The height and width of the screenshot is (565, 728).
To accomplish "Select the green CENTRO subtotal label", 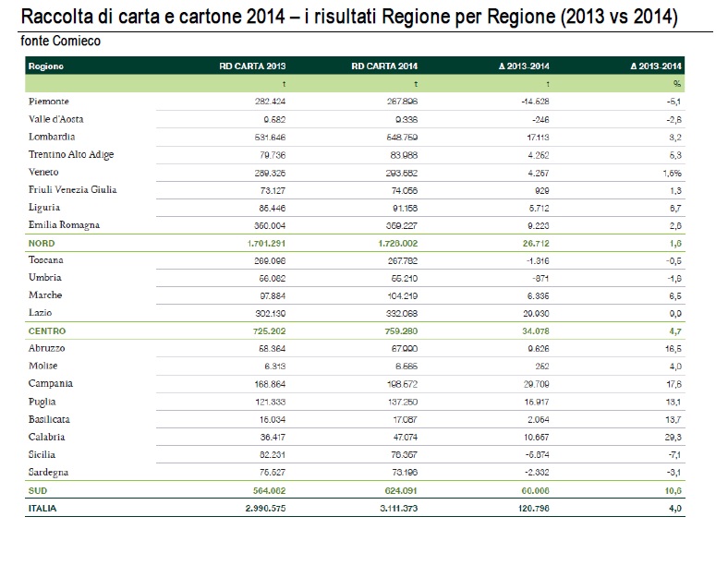I will [46, 331].
